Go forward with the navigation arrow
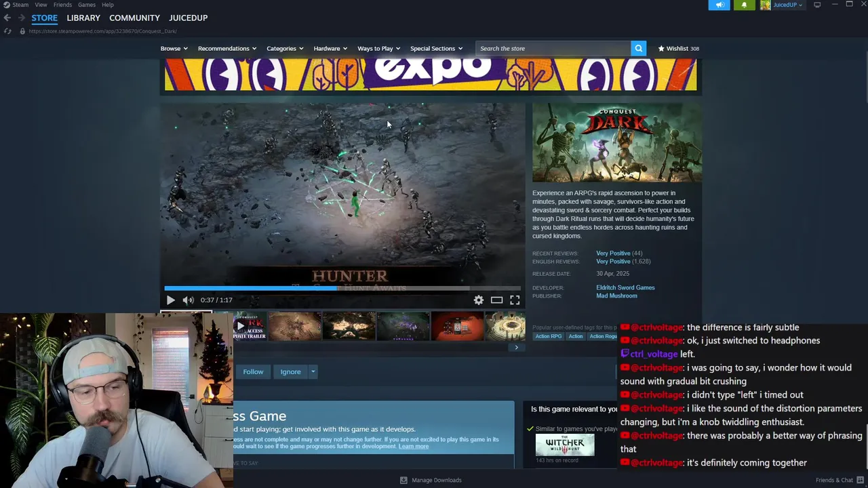 tap(21, 18)
